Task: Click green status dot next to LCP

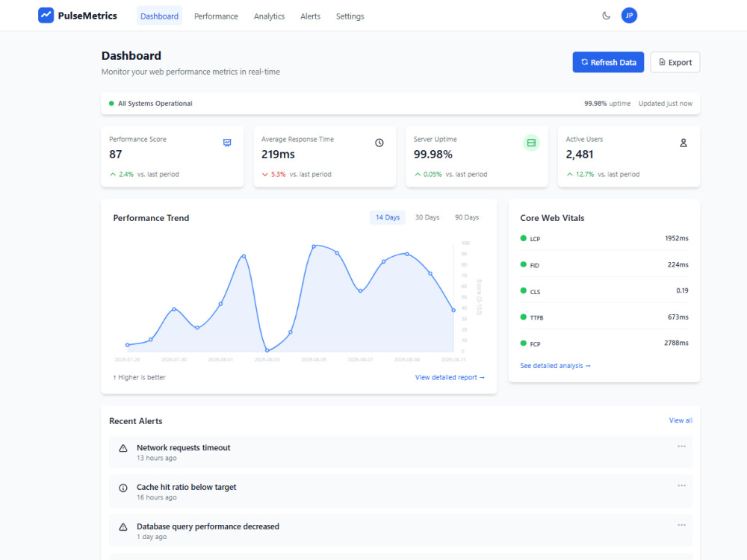Action: point(523,238)
